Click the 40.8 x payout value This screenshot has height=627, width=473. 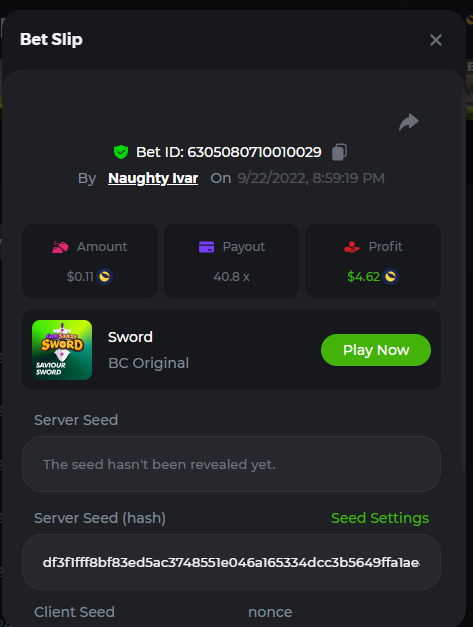pos(231,276)
